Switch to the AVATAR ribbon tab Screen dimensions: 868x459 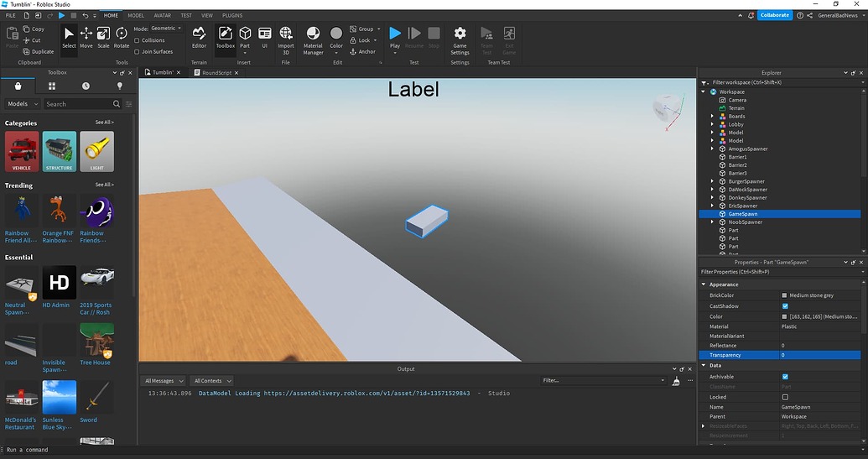162,15
